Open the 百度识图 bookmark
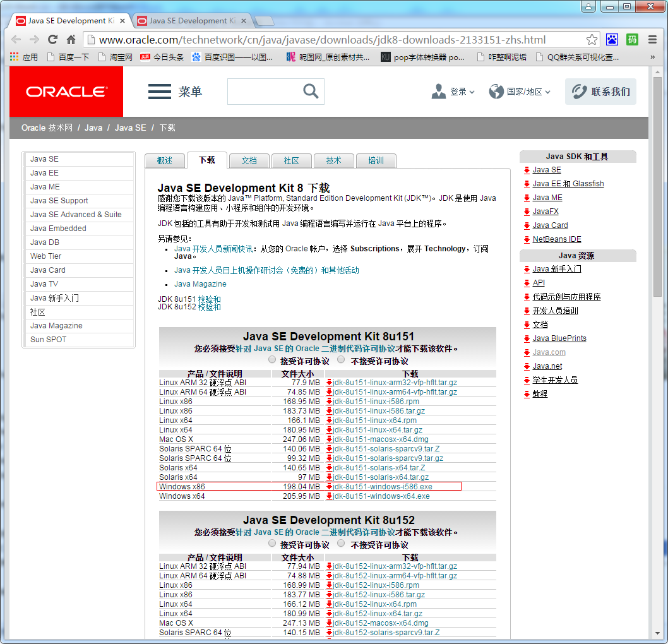This screenshot has height=644, width=668. pos(232,57)
